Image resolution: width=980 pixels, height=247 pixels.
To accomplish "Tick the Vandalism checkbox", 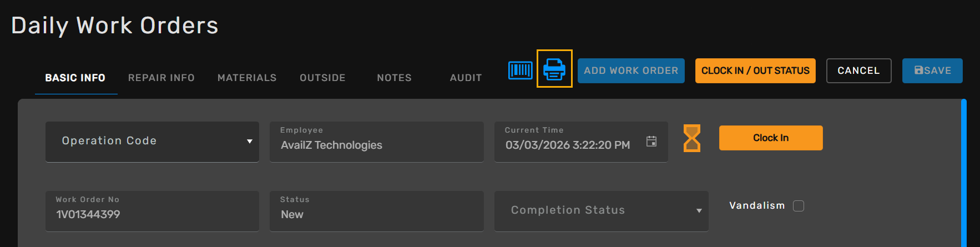I will (x=799, y=206).
